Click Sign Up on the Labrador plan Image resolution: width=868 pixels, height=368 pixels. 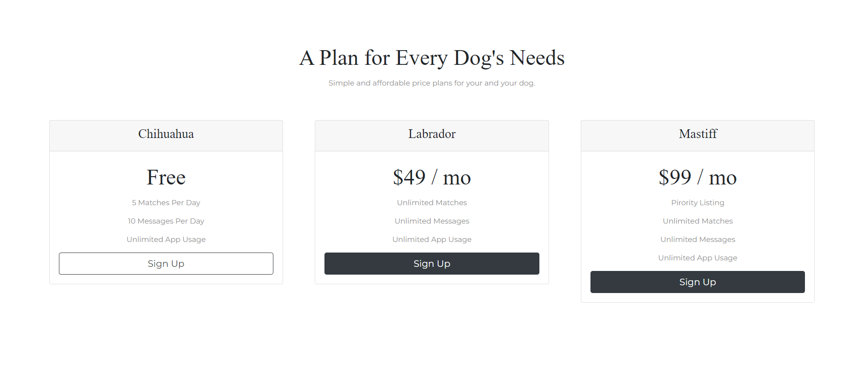coord(431,263)
